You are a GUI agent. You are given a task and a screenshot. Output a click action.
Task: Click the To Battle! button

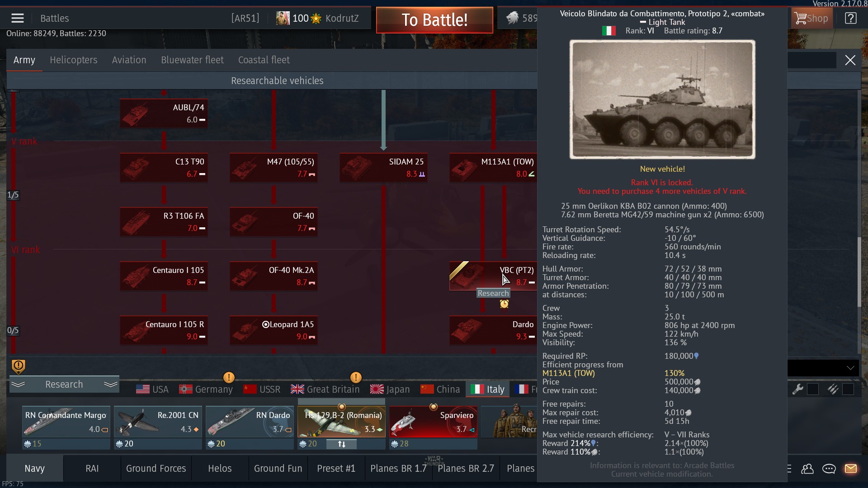click(434, 20)
